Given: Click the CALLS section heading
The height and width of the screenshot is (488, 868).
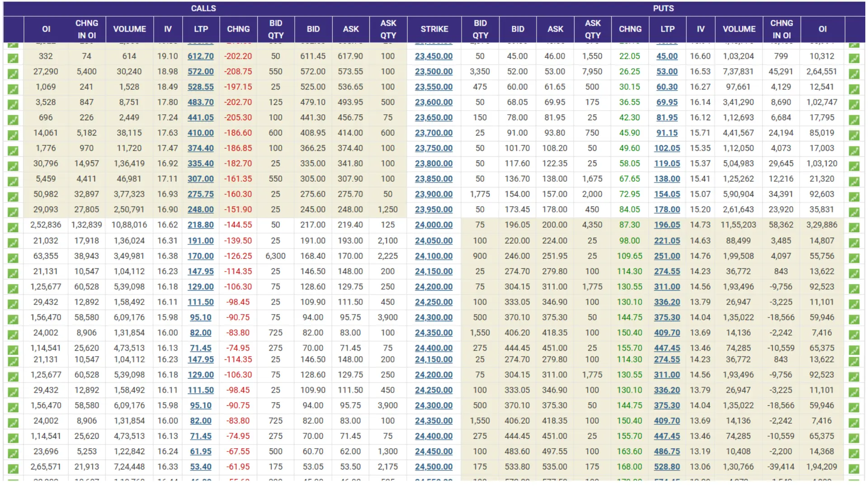Looking at the screenshot, I should click(x=203, y=9).
